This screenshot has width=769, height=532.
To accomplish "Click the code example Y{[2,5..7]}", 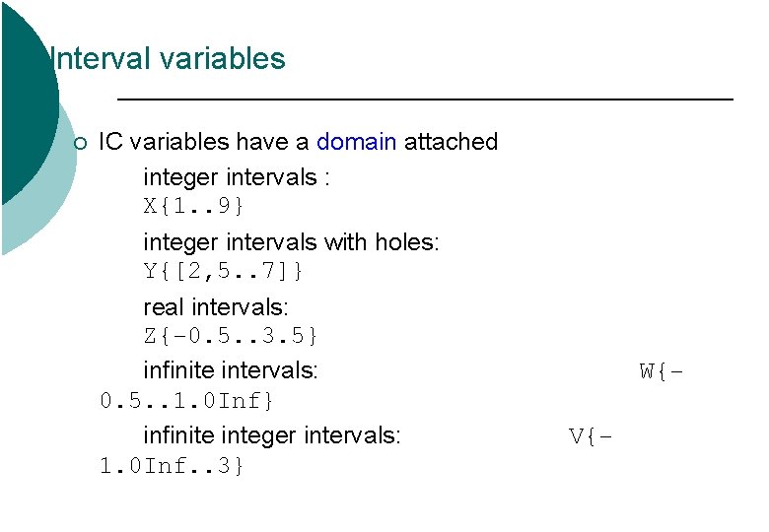I will [x=224, y=271].
